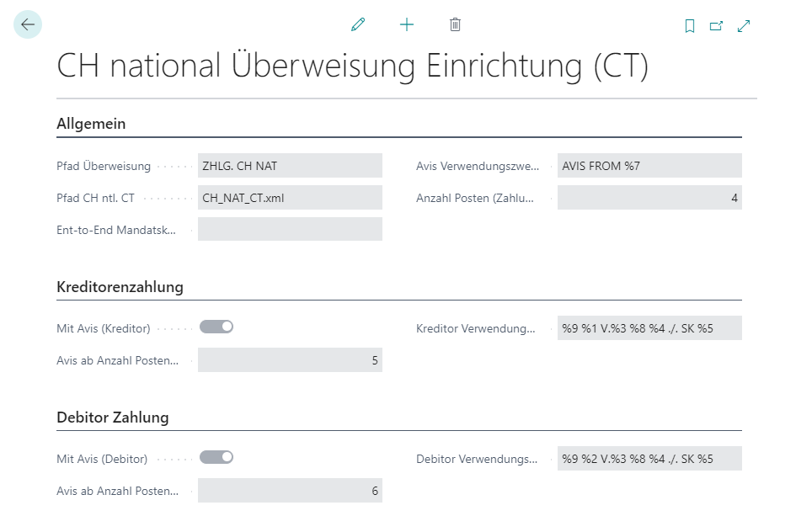Navigate back with the back arrow
Screen dimensions: 812x516
tap(28, 24)
